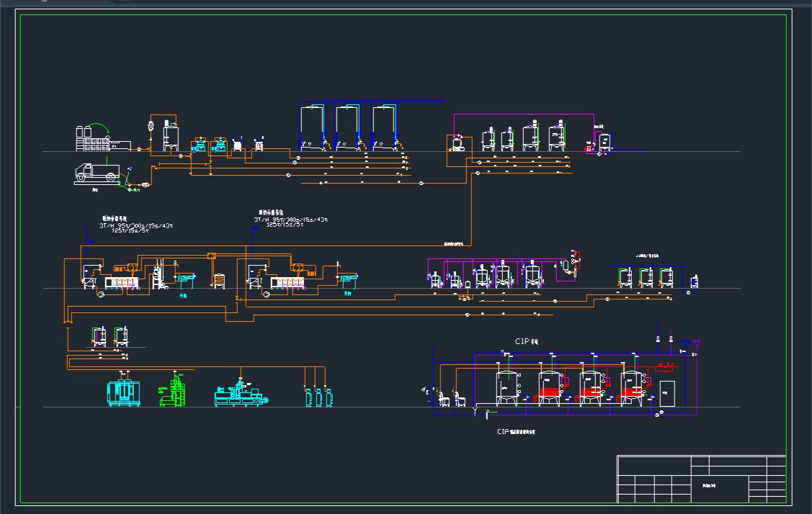This screenshot has width=812, height=514.
Task: Click the CIP title text label
Action: (527, 342)
